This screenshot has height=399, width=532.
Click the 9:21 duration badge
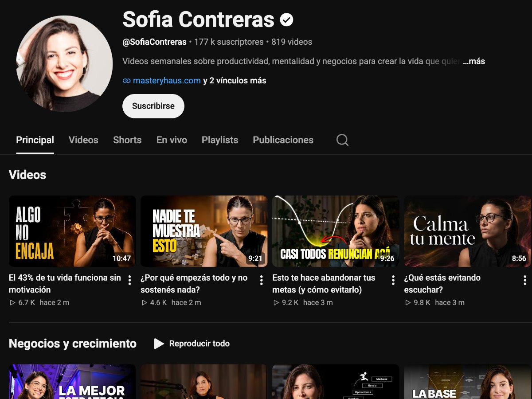click(255, 258)
